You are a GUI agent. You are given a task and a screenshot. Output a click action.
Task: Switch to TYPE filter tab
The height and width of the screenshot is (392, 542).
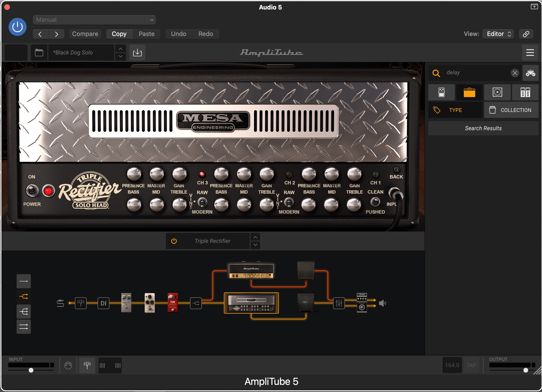[x=456, y=110]
